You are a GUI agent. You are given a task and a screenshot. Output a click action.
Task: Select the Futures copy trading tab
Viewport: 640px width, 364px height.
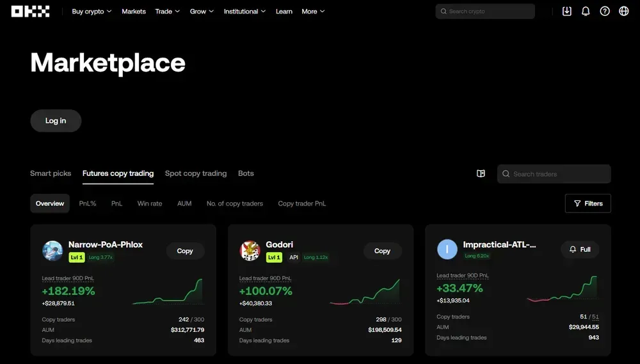[118, 173]
